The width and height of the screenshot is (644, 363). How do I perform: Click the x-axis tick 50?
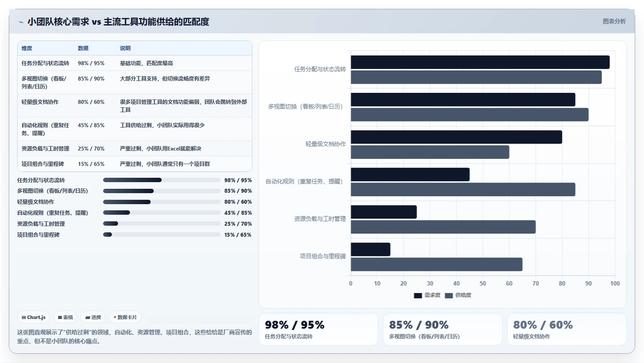tap(483, 283)
